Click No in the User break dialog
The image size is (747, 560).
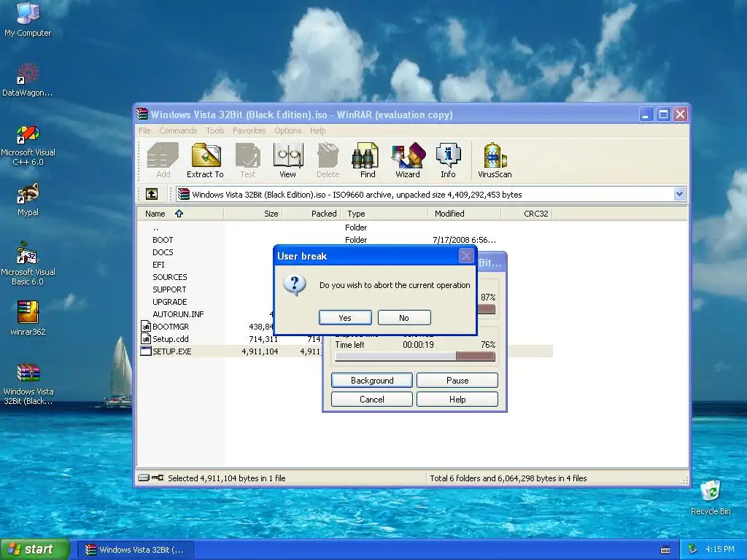click(x=404, y=318)
